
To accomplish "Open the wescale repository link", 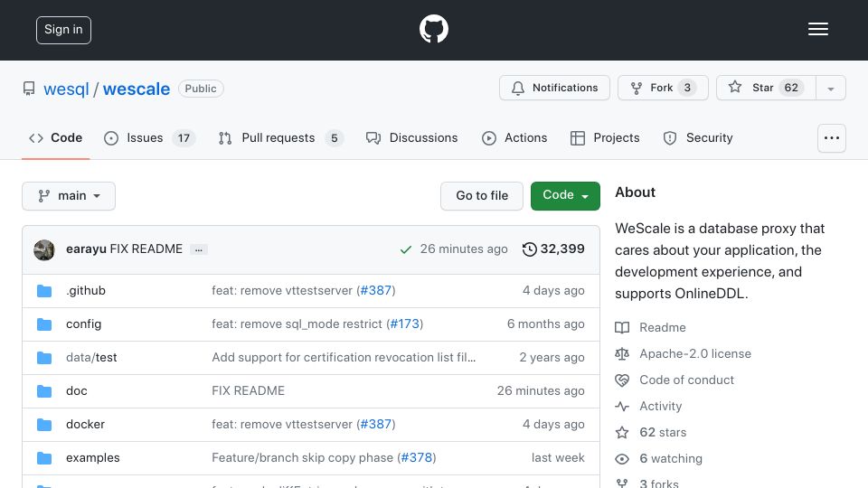I will click(x=137, y=89).
